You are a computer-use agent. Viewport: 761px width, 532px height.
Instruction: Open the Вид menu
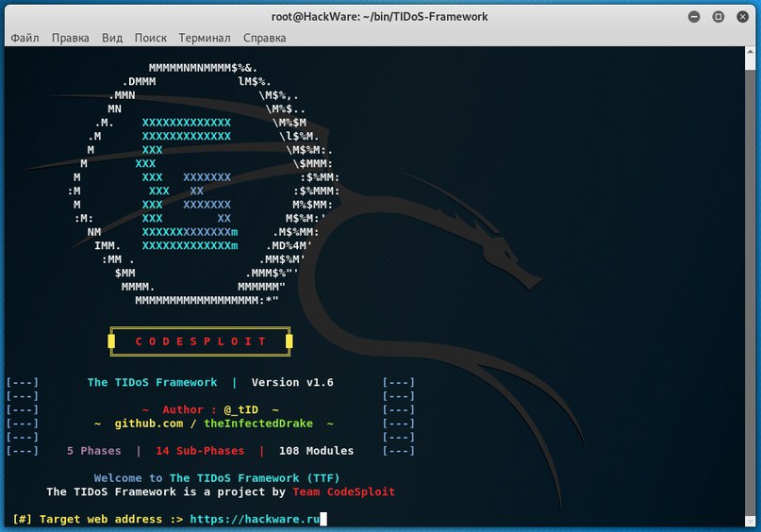pyautogui.click(x=112, y=38)
